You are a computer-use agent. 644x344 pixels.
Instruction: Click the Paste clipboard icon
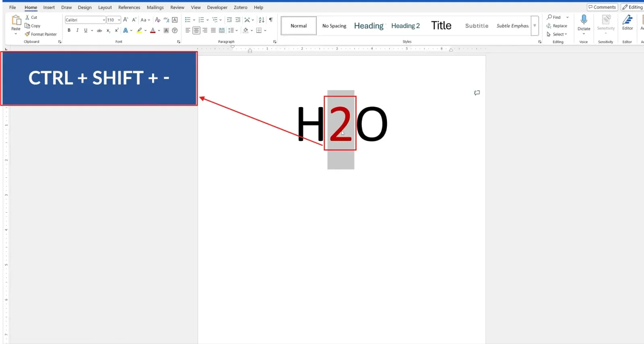(x=16, y=20)
